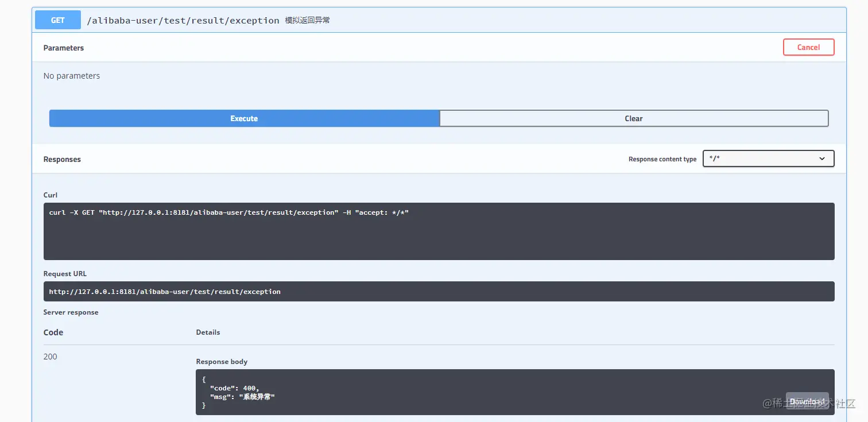
Task: Click the Response body label
Action: coord(222,362)
